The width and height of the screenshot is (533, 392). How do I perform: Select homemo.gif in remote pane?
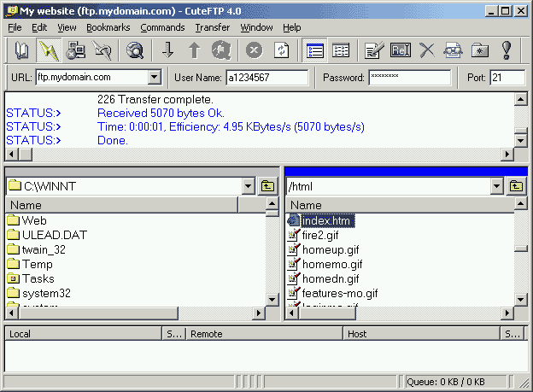tap(325, 264)
